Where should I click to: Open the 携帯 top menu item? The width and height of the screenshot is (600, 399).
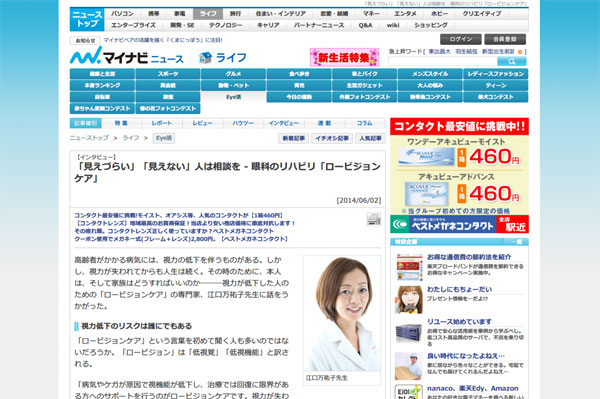coord(153,14)
